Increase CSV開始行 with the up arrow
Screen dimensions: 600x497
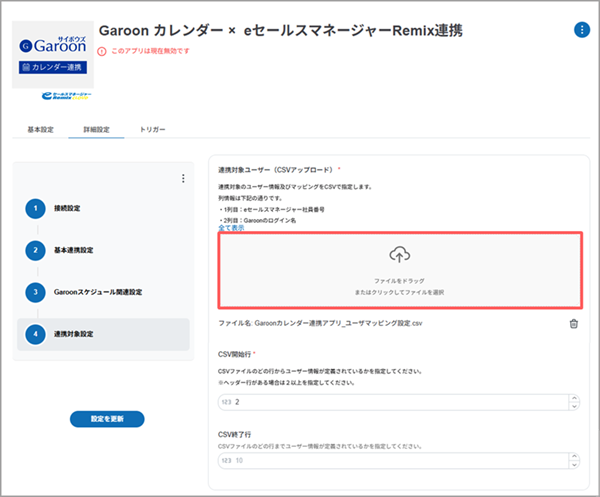pyautogui.click(x=573, y=398)
